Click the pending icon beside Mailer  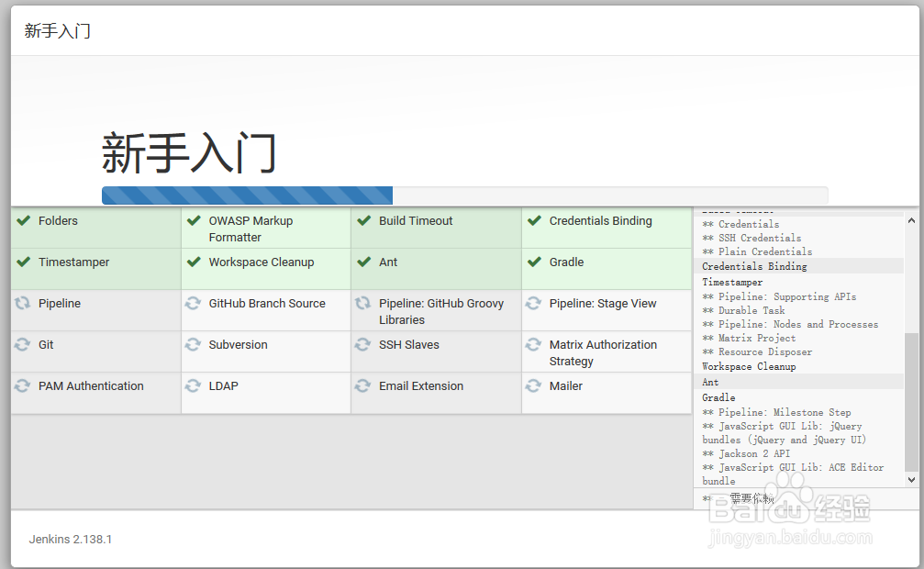pos(533,385)
